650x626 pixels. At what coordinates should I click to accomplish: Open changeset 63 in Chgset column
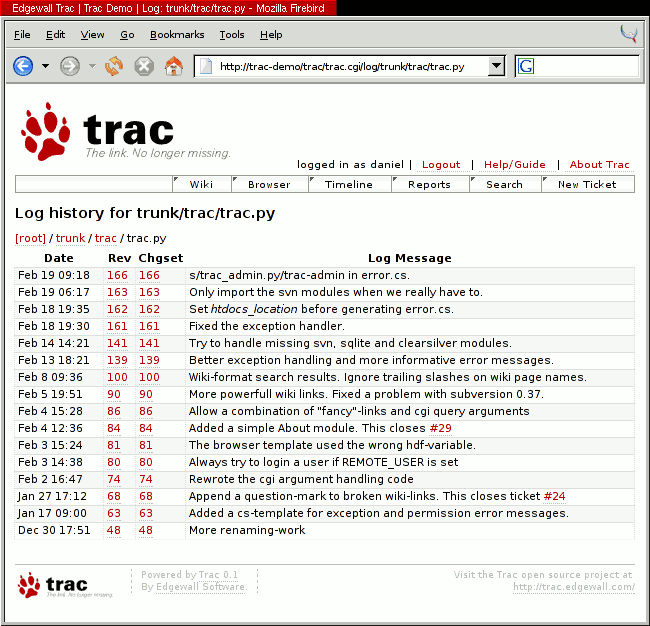(146, 513)
